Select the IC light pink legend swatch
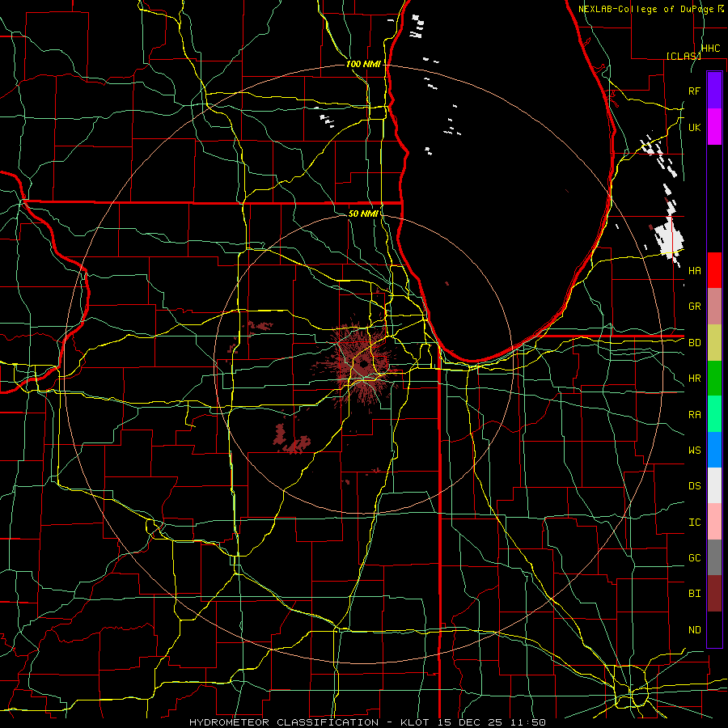This screenshot has width=728, height=728. click(x=714, y=522)
